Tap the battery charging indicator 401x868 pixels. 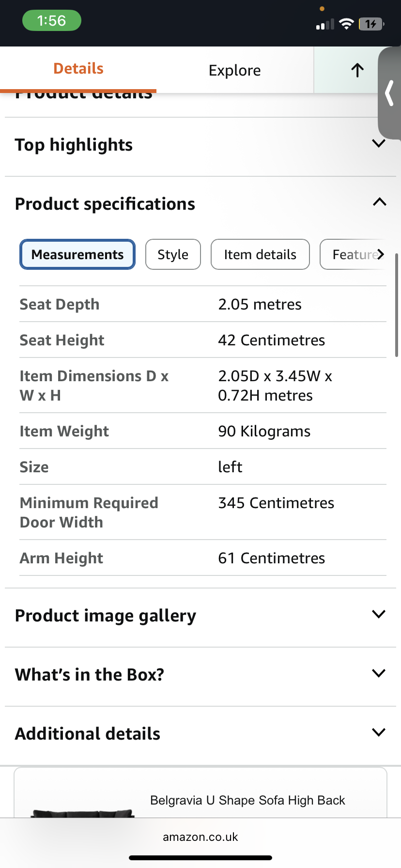pyautogui.click(x=371, y=24)
